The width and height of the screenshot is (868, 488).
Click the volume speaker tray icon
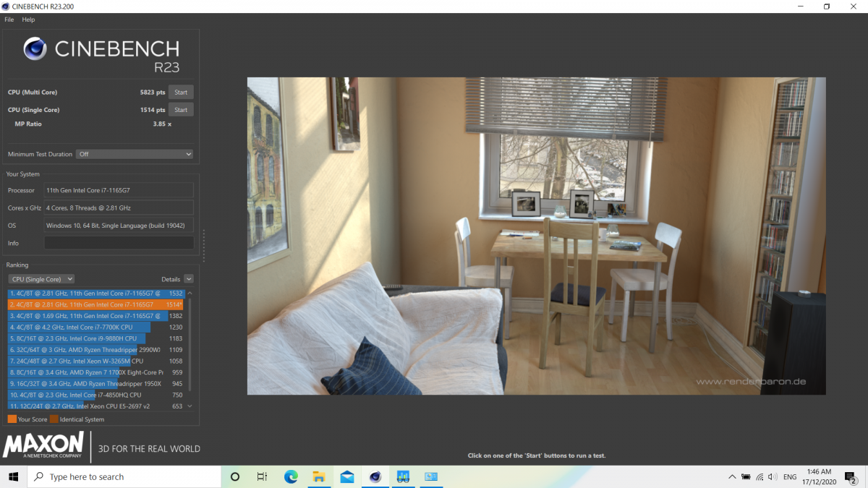(x=773, y=477)
